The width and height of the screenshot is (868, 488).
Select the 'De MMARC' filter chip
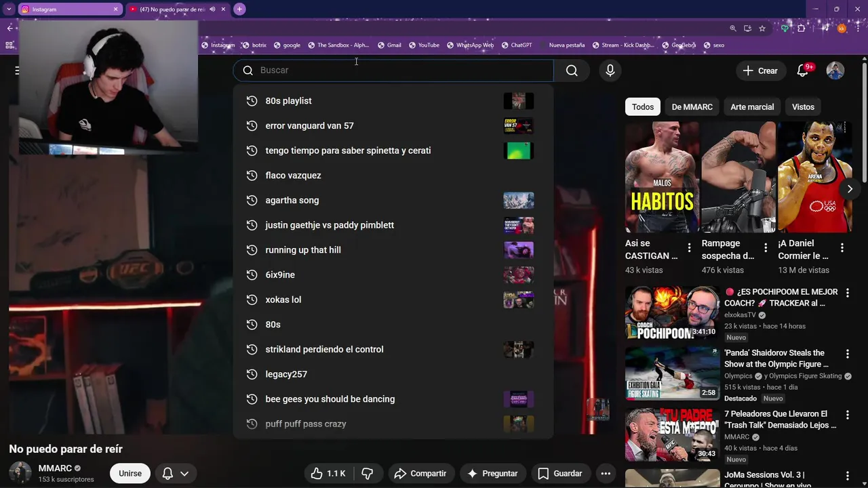coord(692,107)
